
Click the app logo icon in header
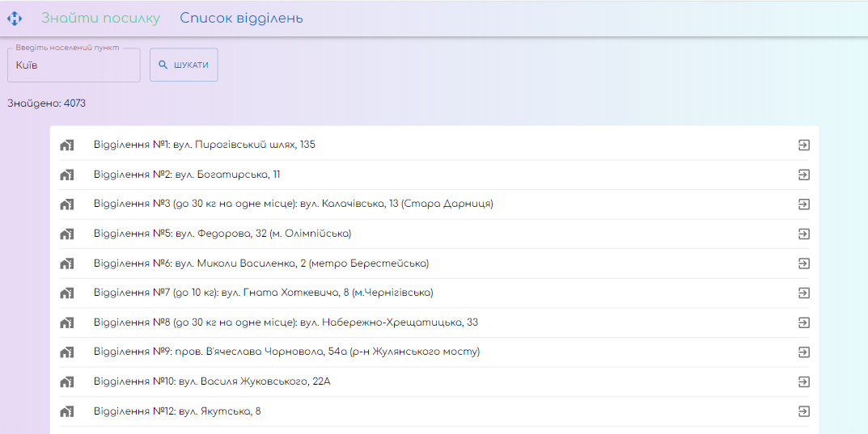pos(15,18)
